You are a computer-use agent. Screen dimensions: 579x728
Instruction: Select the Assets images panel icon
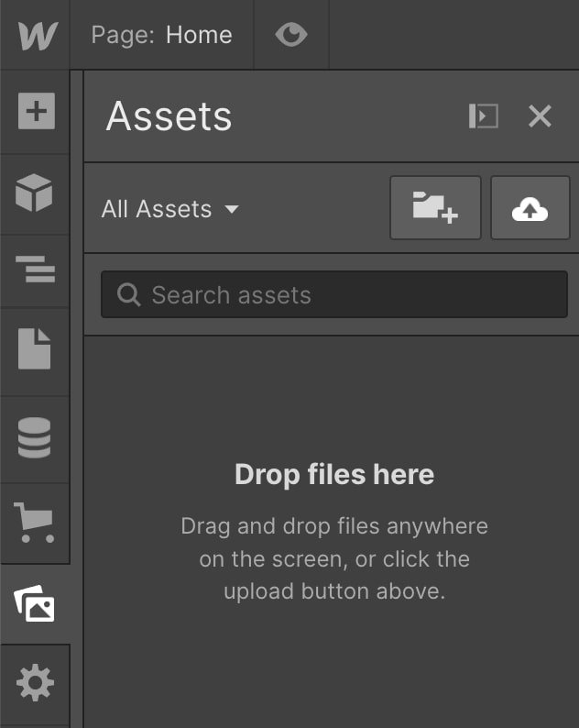[x=34, y=603]
